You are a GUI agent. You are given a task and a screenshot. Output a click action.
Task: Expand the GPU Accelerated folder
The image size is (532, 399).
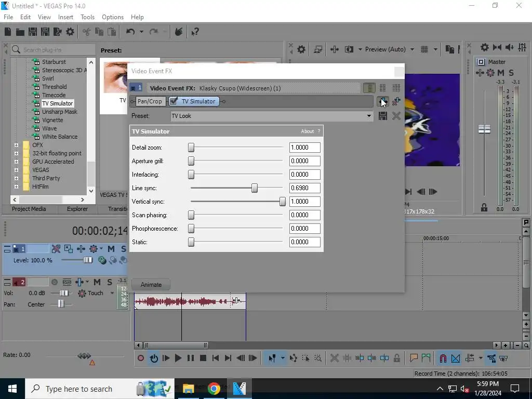(16, 162)
